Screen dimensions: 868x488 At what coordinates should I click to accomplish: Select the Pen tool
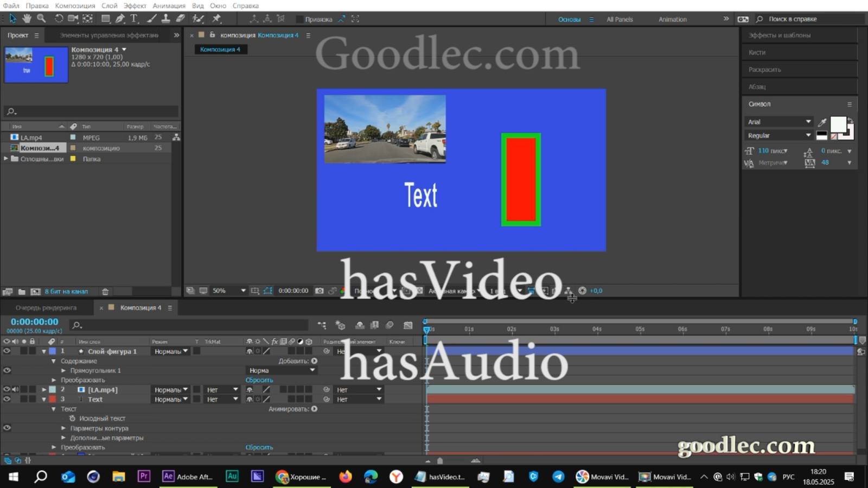click(120, 18)
